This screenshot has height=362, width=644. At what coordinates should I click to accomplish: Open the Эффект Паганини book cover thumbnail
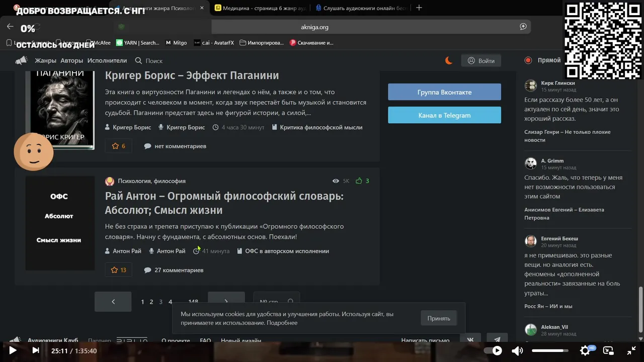tap(60, 110)
